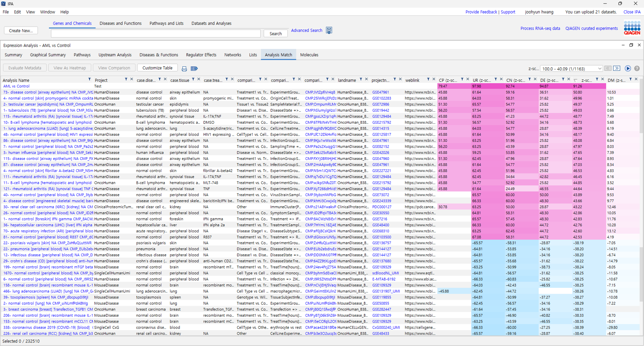The width and height of the screenshot is (644, 346).
Task: Open QIAGEN curated experiments link
Action: 592,29
